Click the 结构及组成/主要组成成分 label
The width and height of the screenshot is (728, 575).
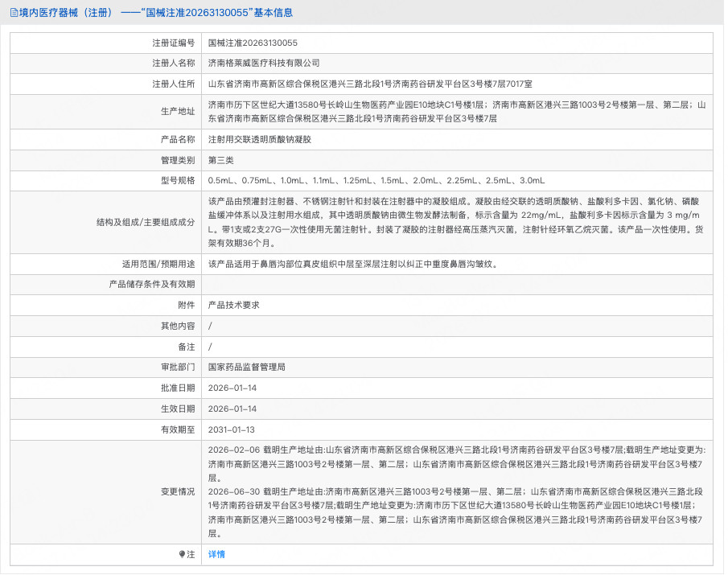click(146, 222)
